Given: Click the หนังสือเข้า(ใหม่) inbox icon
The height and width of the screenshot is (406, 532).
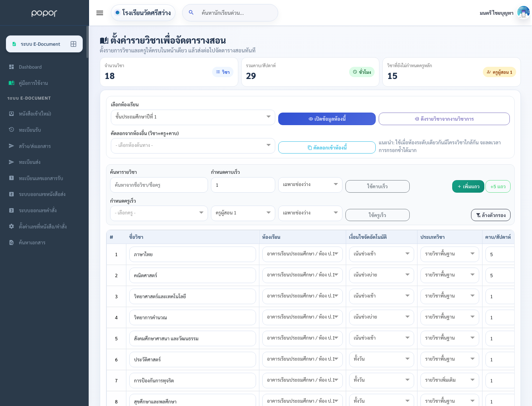Looking at the screenshot, I should click(x=11, y=114).
